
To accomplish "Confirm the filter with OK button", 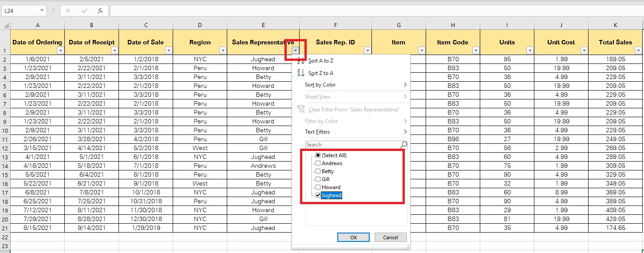I will [353, 237].
